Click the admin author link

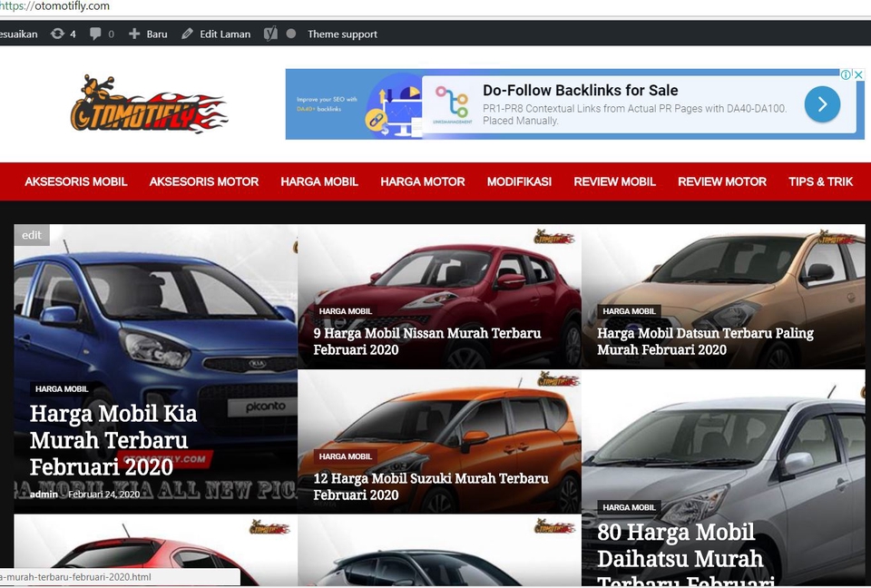coord(44,494)
